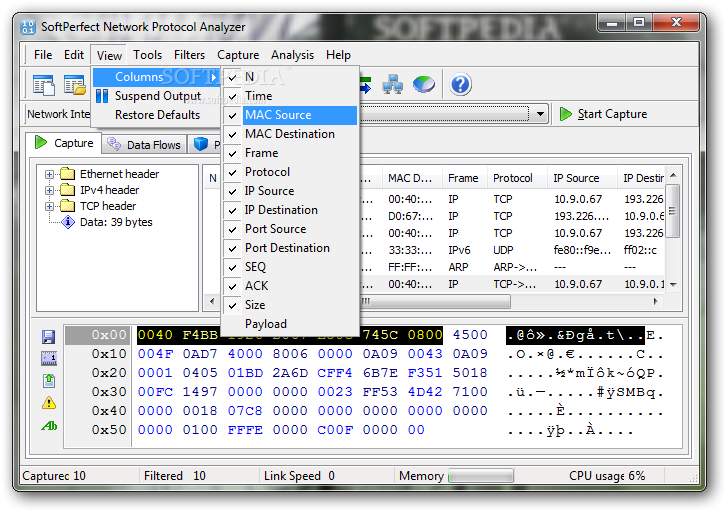727x512 pixels.
Task: Click the Memory usage progress bar
Action: 481,476
